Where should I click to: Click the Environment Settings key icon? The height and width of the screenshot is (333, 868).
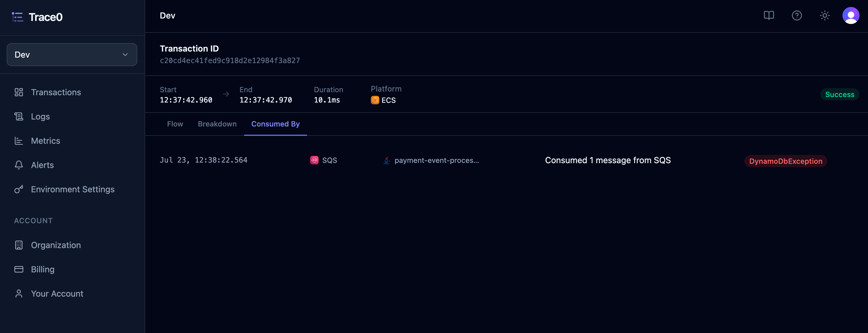click(19, 189)
